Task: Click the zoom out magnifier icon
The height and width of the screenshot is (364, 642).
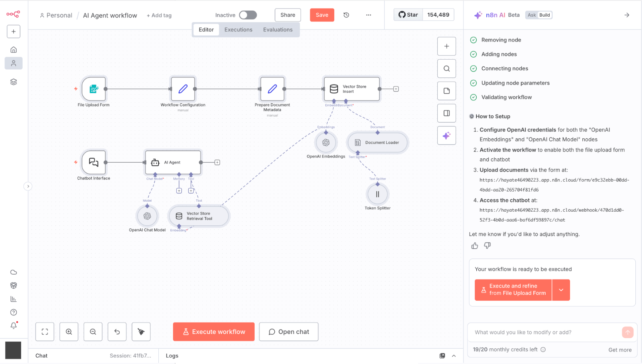Action: (x=93, y=332)
